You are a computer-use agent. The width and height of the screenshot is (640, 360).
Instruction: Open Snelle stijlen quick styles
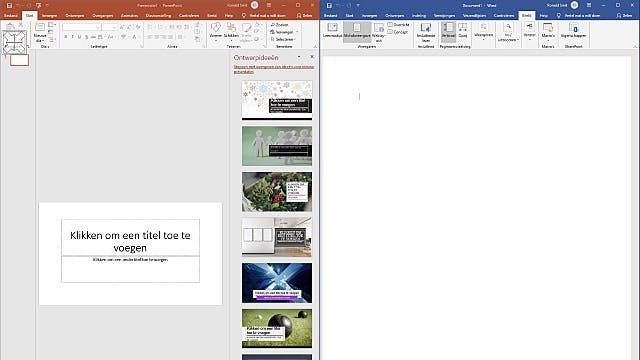pyautogui.click(x=246, y=31)
